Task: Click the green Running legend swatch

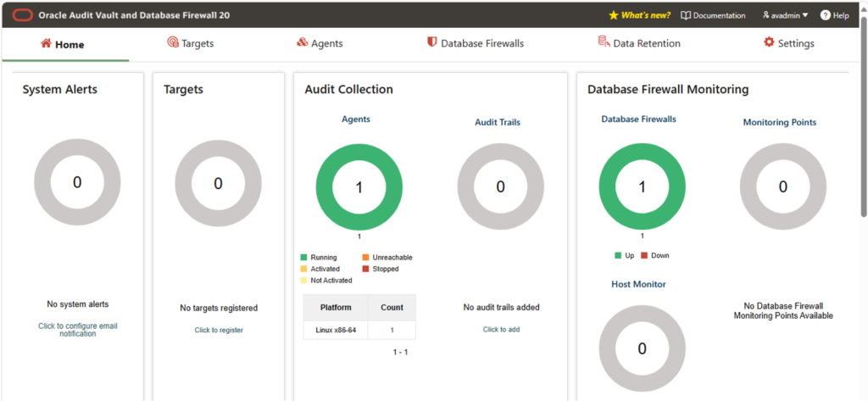Action: click(303, 258)
